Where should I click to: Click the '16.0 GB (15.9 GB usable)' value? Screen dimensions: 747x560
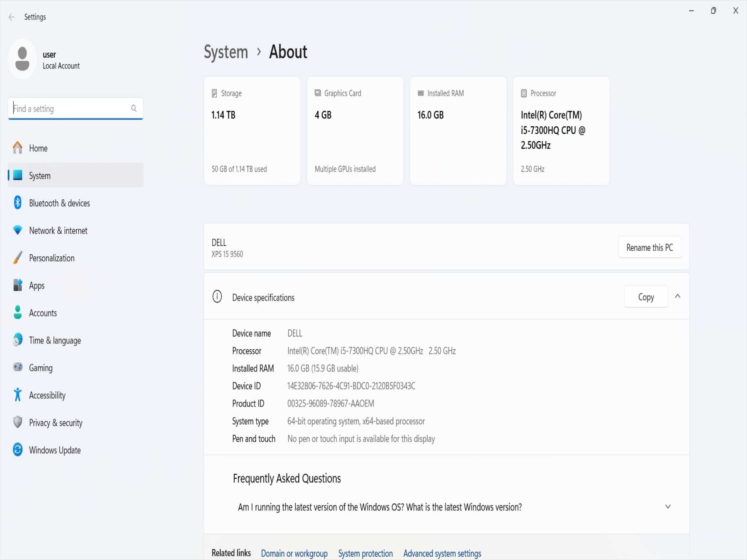coord(323,368)
